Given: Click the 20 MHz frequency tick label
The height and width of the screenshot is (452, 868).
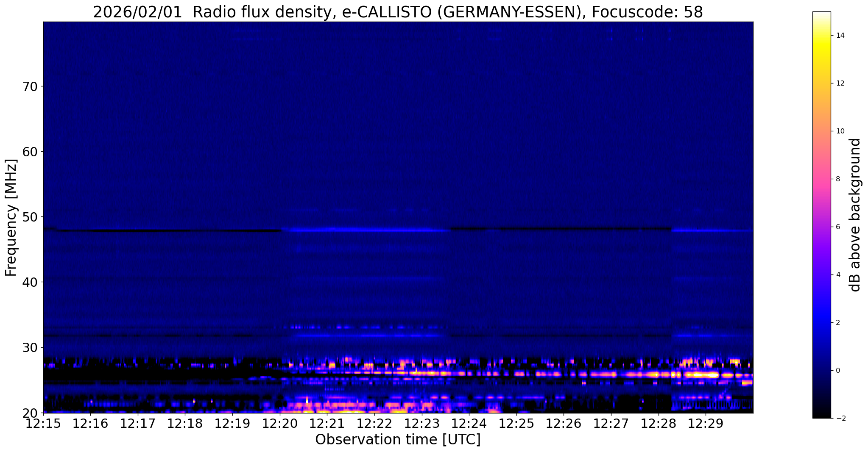Looking at the screenshot, I should [x=29, y=413].
